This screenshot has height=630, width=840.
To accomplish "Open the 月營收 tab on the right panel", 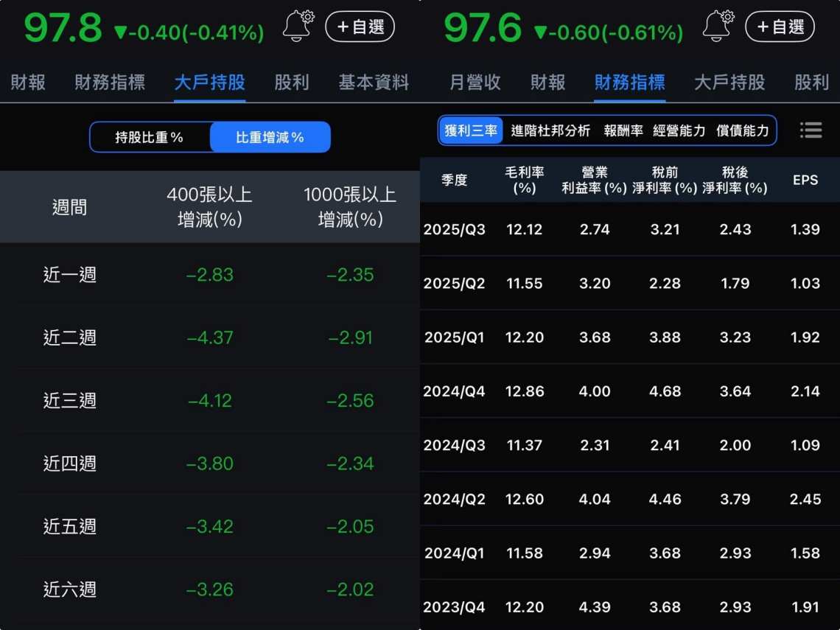I will coord(472,83).
